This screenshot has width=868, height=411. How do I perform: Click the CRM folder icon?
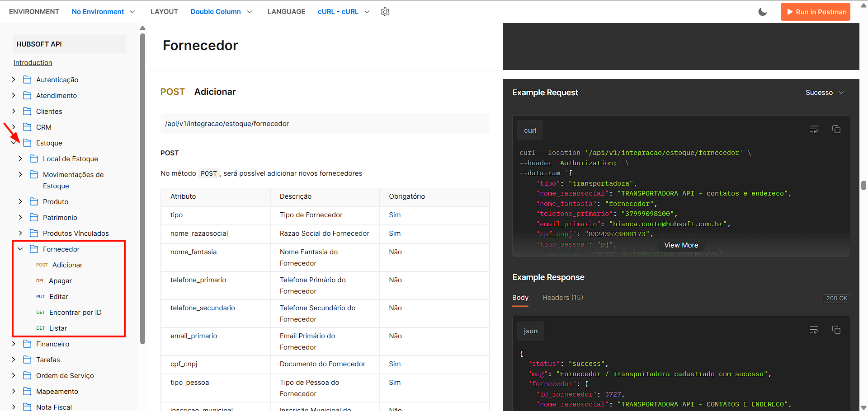[27, 127]
